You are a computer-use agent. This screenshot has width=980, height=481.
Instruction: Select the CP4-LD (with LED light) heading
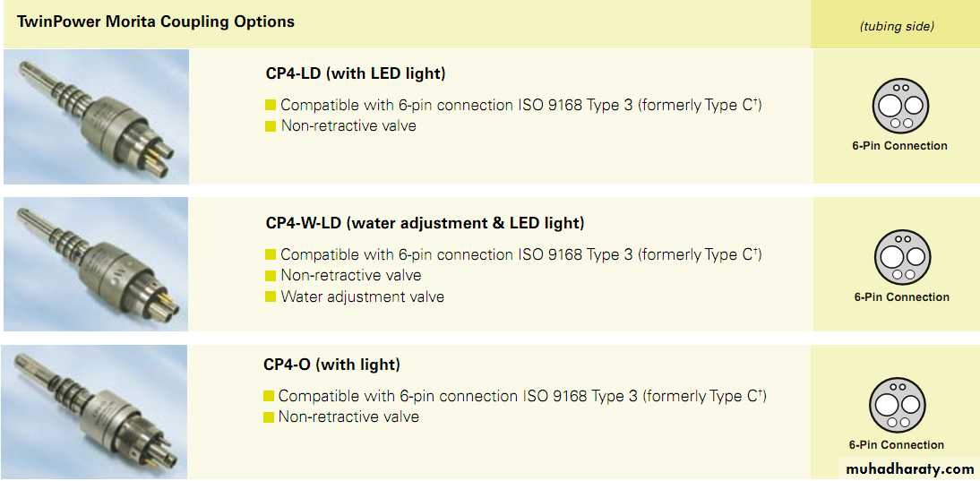coord(356,73)
